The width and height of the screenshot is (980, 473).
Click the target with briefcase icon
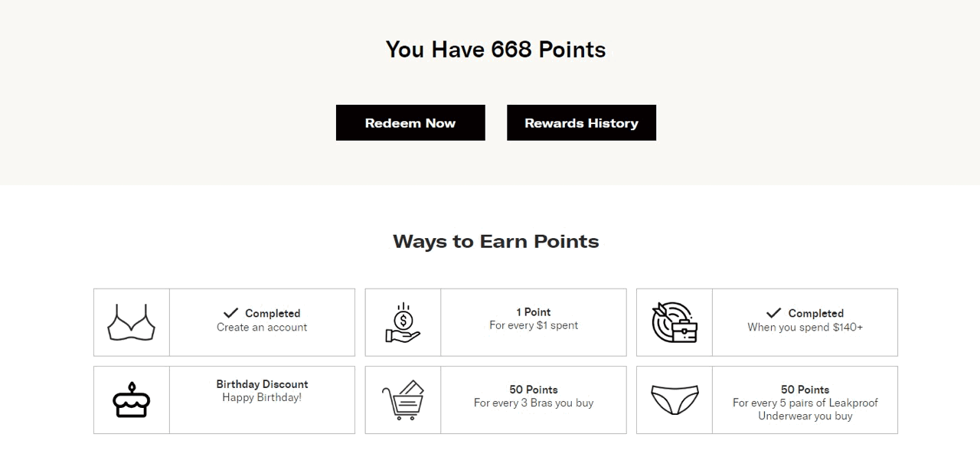(674, 322)
